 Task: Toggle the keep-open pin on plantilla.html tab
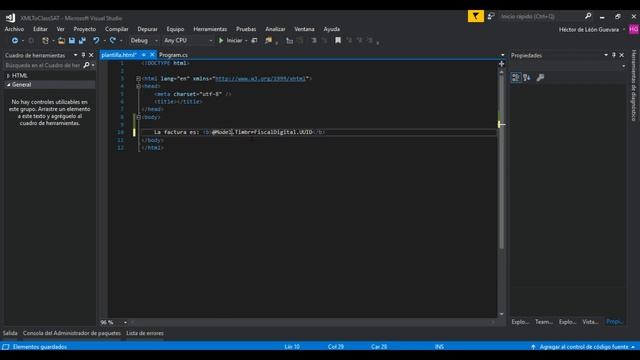click(144, 55)
